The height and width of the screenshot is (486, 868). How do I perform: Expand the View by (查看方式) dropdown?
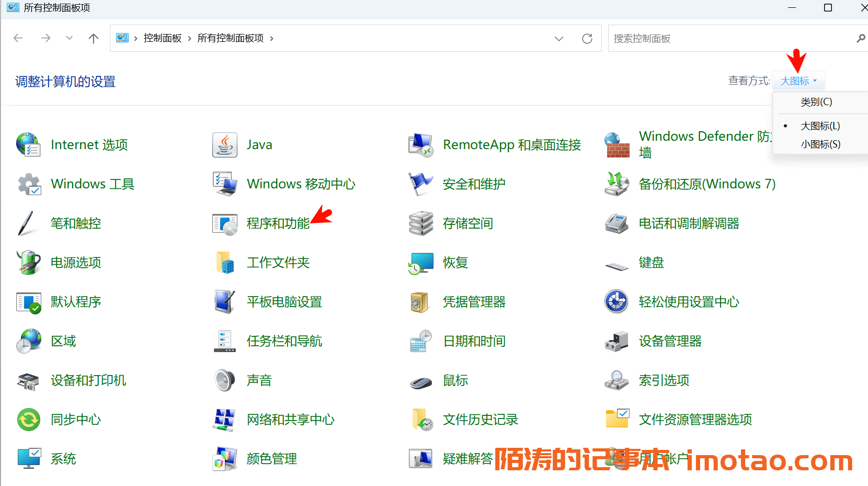click(x=798, y=81)
